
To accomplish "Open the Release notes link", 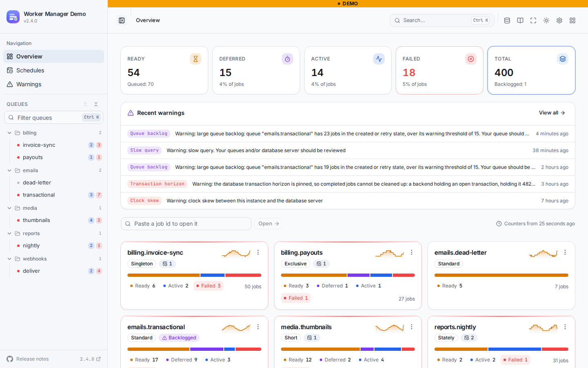I will (28, 359).
